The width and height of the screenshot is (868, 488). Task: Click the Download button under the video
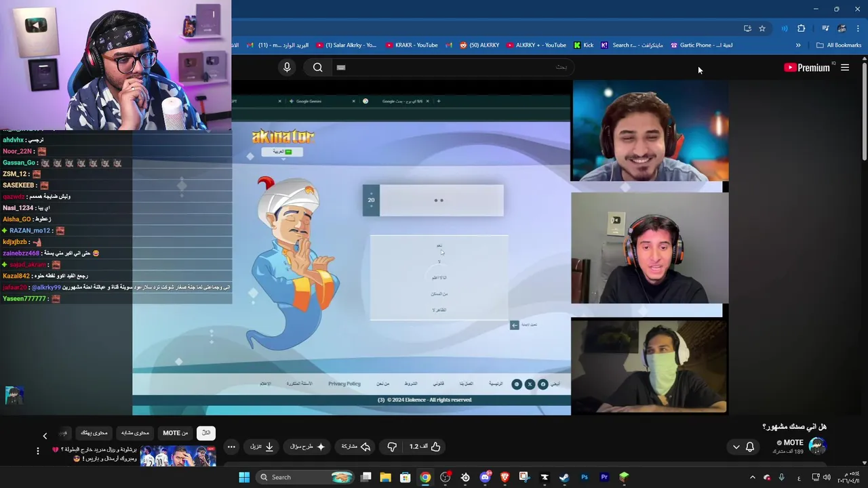[x=262, y=447]
